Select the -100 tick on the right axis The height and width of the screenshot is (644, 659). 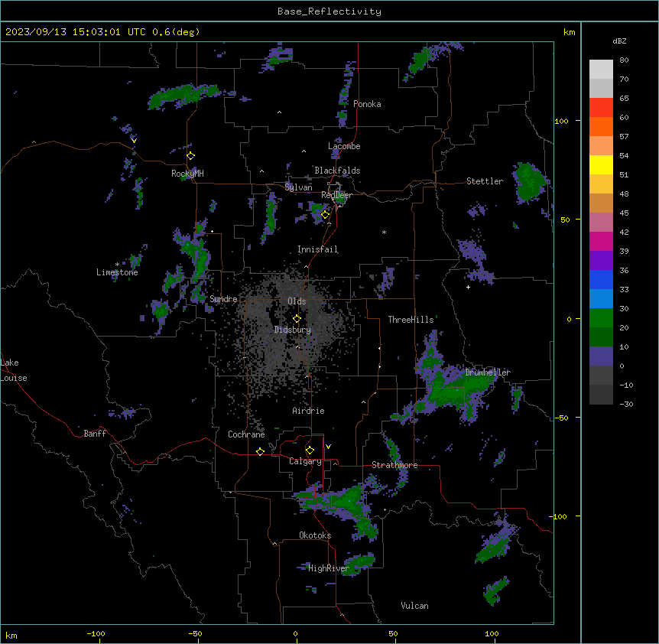(559, 516)
